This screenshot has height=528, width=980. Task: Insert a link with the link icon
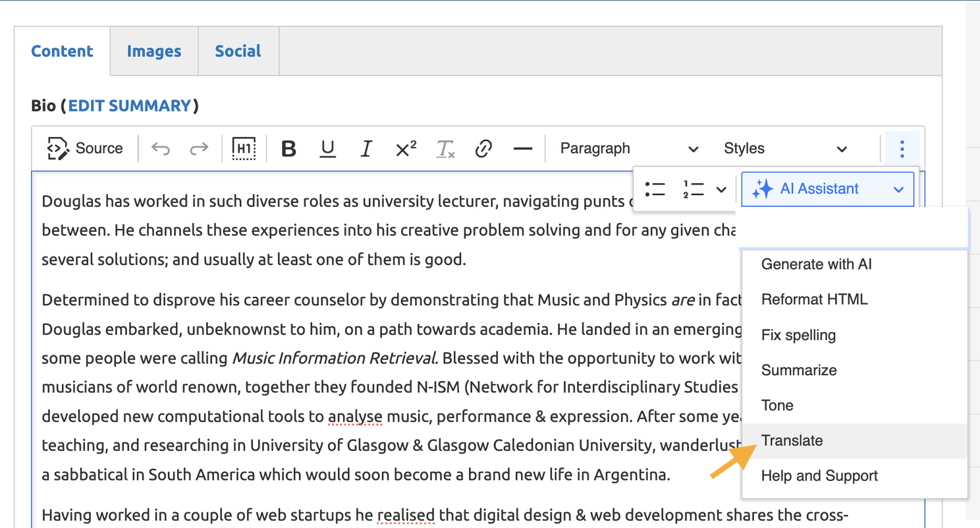pyautogui.click(x=484, y=148)
